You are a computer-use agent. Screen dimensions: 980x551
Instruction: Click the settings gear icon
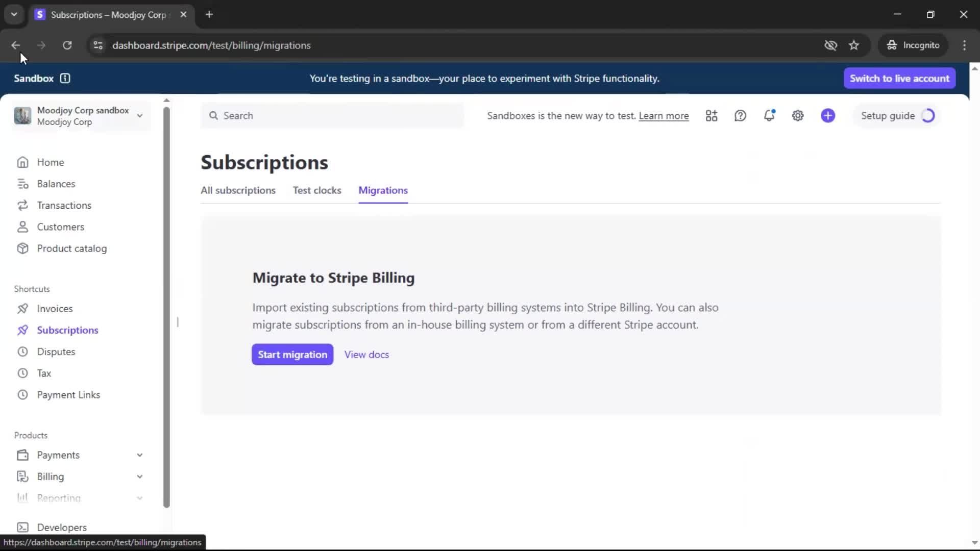798,116
